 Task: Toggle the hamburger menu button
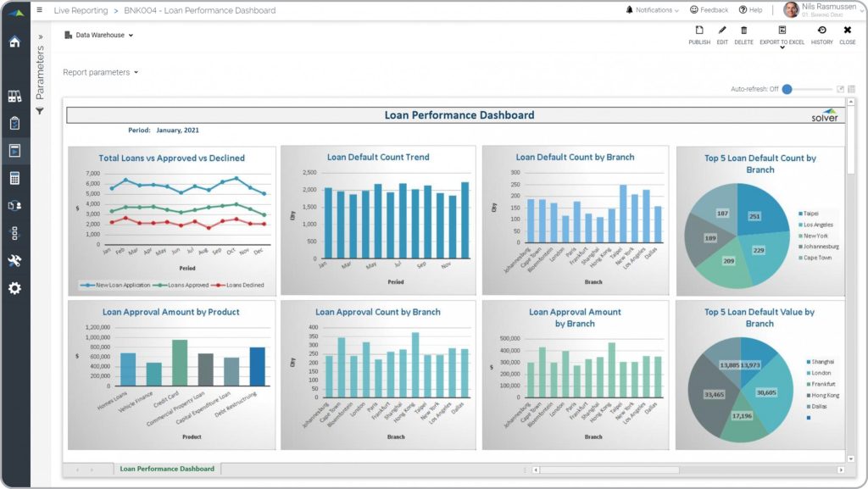[x=40, y=10]
